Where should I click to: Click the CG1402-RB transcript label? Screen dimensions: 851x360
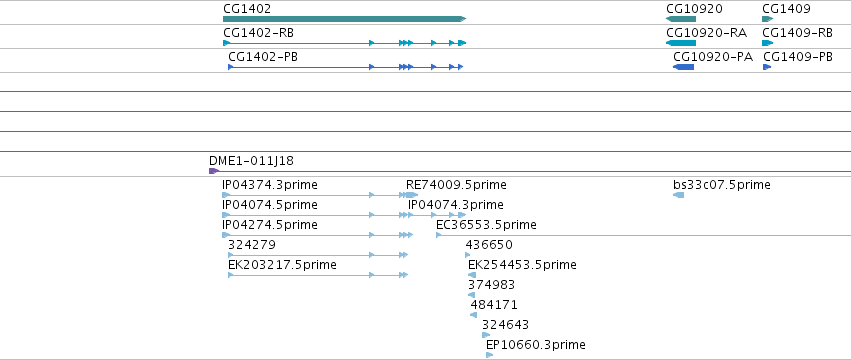click(258, 33)
